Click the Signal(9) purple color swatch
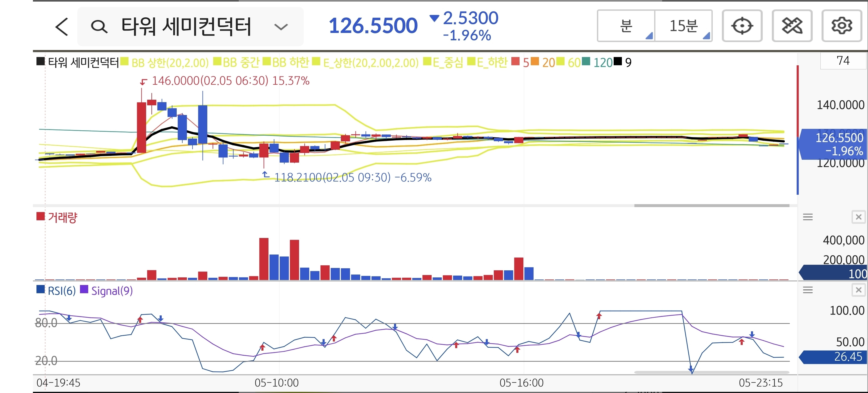 (84, 289)
